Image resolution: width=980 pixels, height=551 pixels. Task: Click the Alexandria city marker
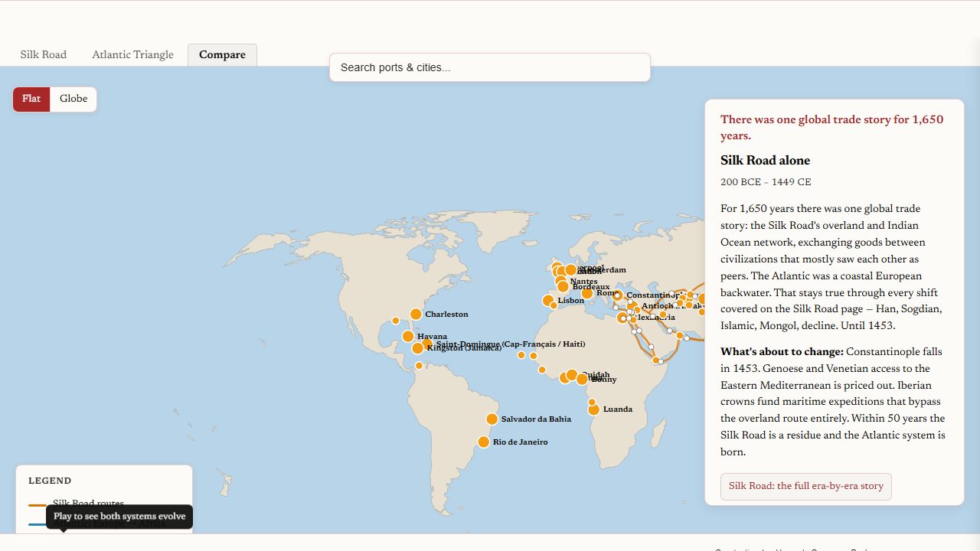622,318
